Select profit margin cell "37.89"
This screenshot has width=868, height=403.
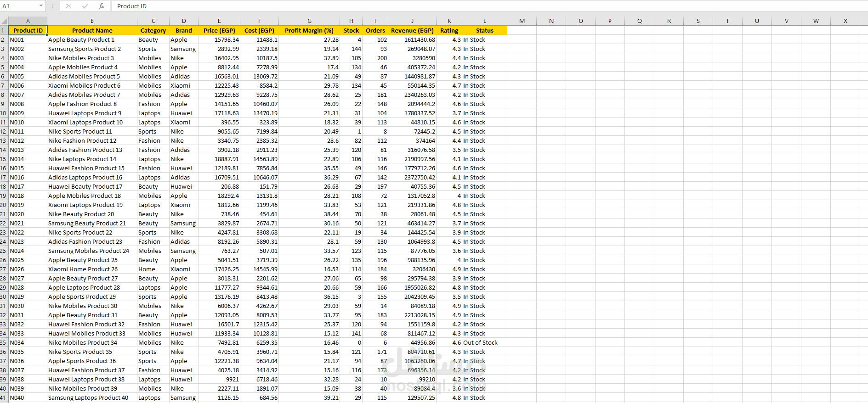click(309, 58)
